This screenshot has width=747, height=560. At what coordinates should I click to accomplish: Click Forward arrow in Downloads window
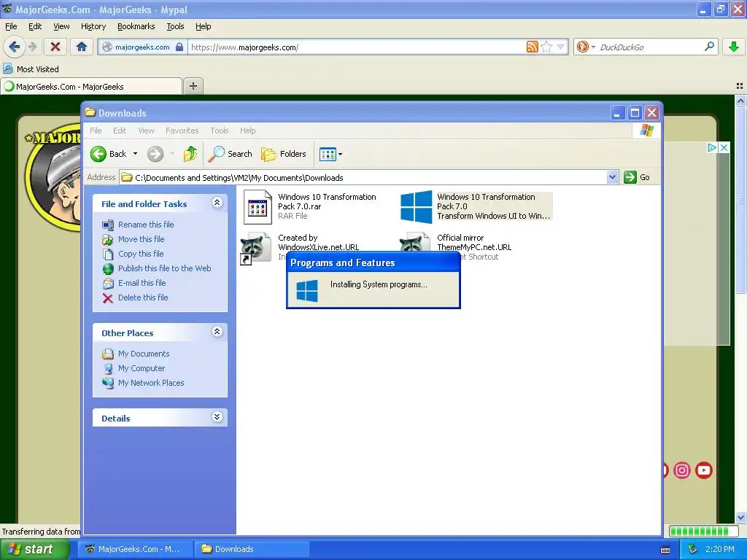(x=155, y=154)
